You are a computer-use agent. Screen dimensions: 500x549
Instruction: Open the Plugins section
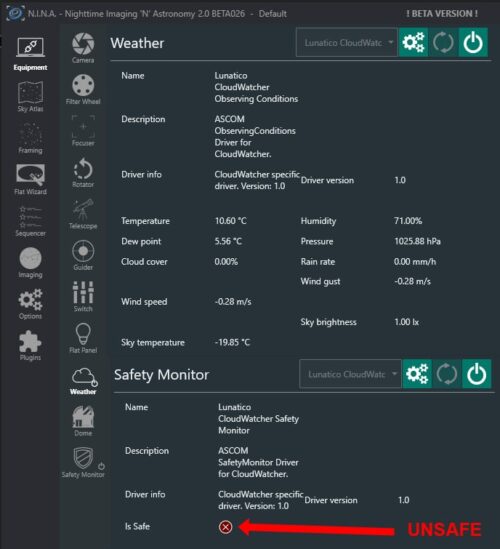click(30, 345)
